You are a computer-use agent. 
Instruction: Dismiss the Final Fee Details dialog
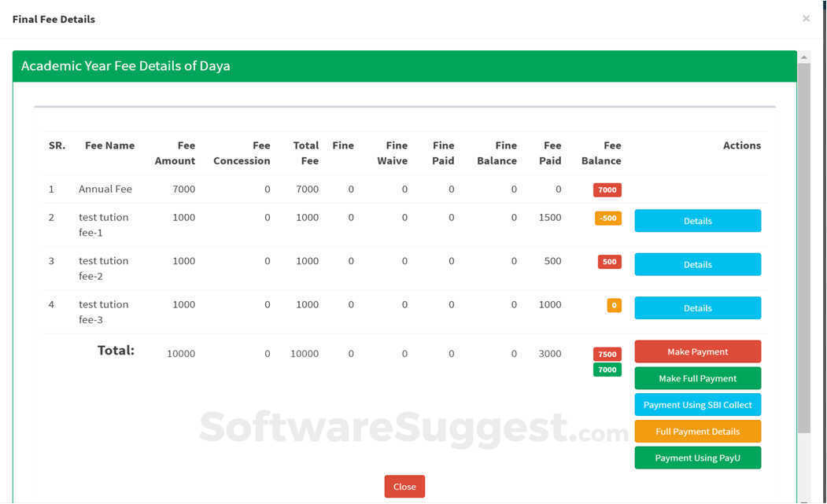[x=806, y=18]
